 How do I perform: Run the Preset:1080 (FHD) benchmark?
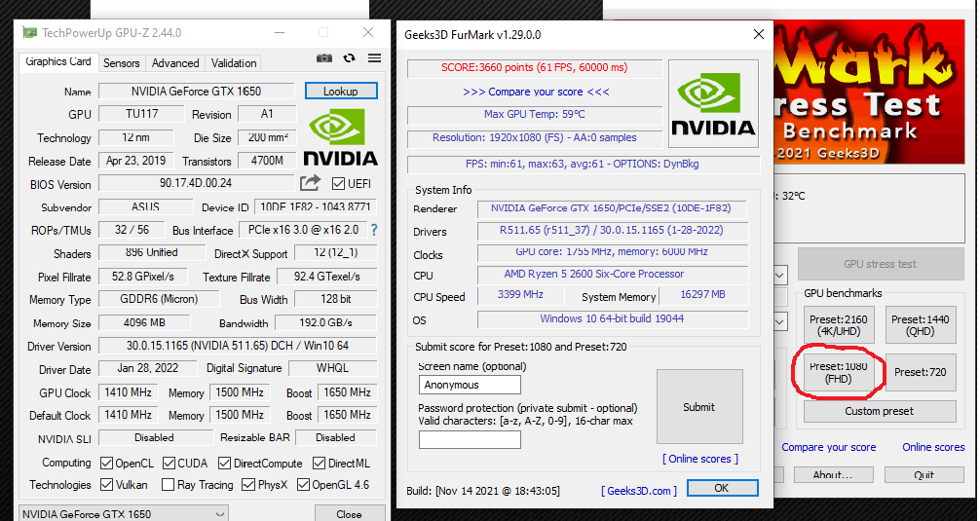click(838, 372)
